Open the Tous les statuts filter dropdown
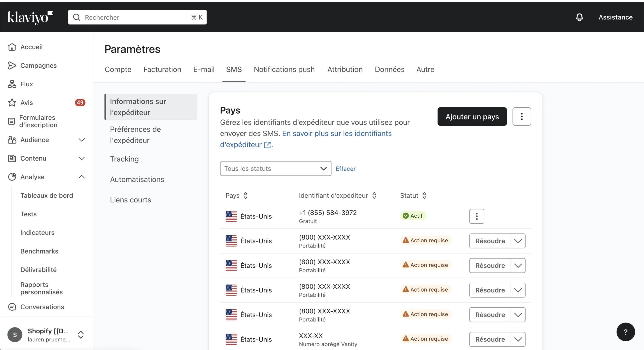Image resolution: width=644 pixels, height=350 pixels. coord(275,168)
